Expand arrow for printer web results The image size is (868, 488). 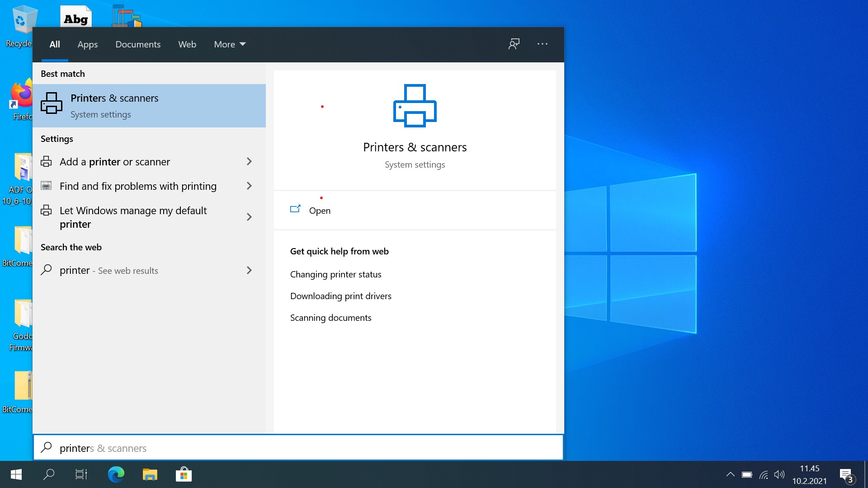249,270
